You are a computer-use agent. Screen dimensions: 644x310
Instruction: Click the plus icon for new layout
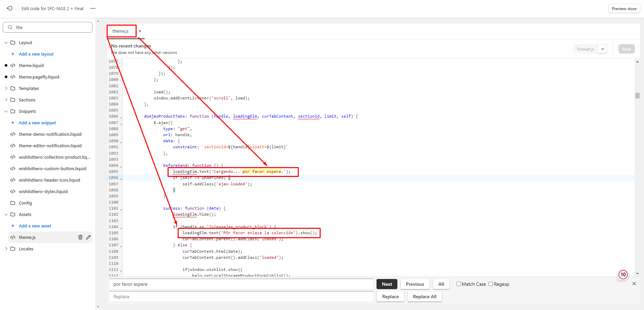[x=13, y=54]
